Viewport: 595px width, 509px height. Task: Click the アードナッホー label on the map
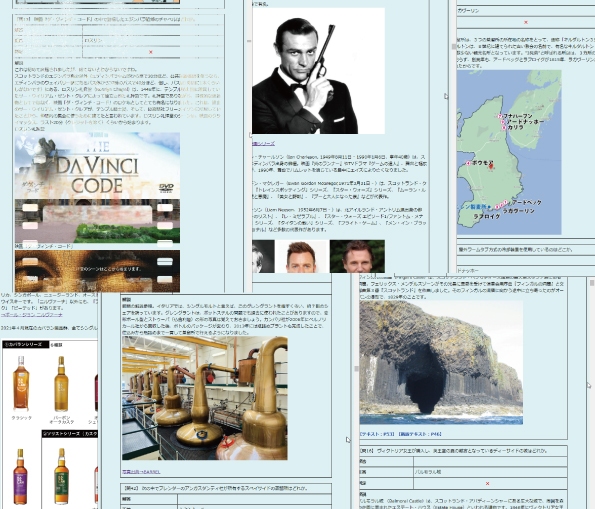[x=525, y=121]
